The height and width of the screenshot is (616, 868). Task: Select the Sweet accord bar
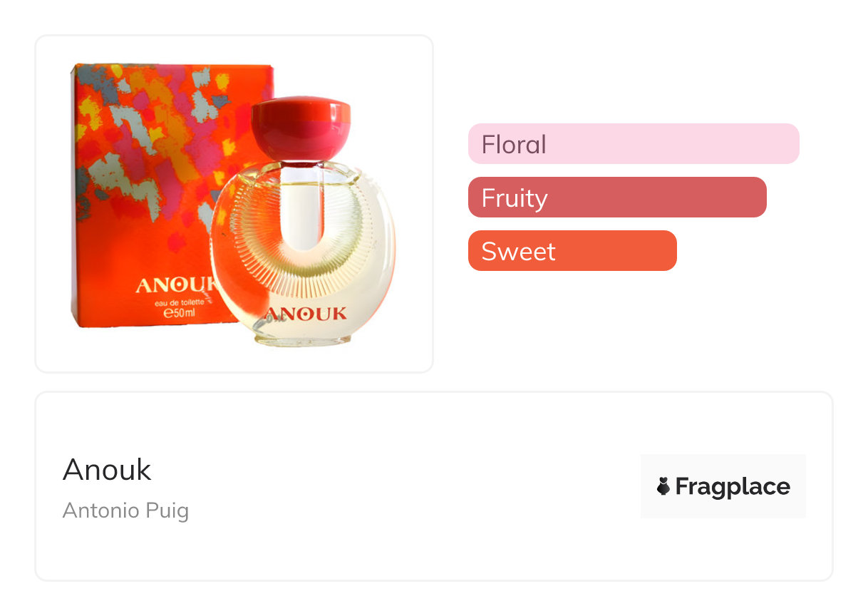point(572,251)
